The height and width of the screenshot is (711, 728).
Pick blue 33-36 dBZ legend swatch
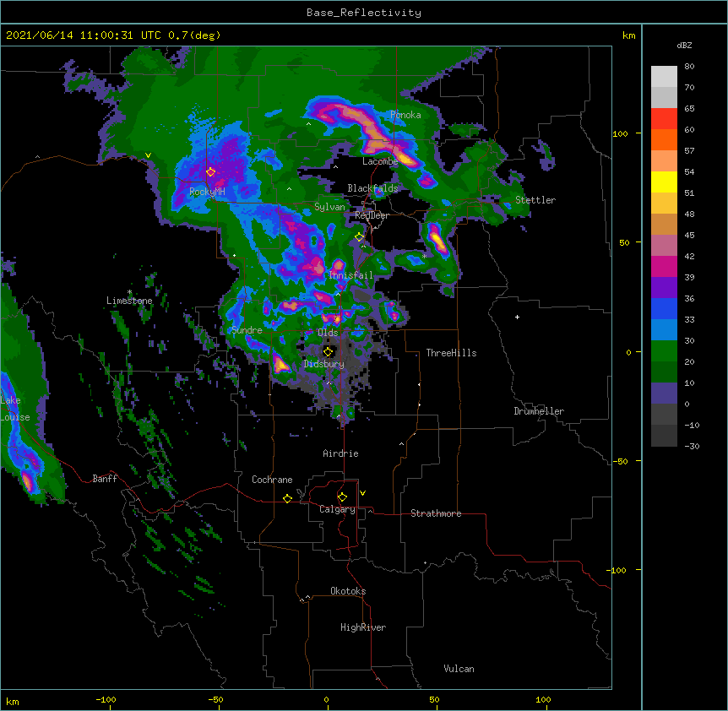(664, 308)
